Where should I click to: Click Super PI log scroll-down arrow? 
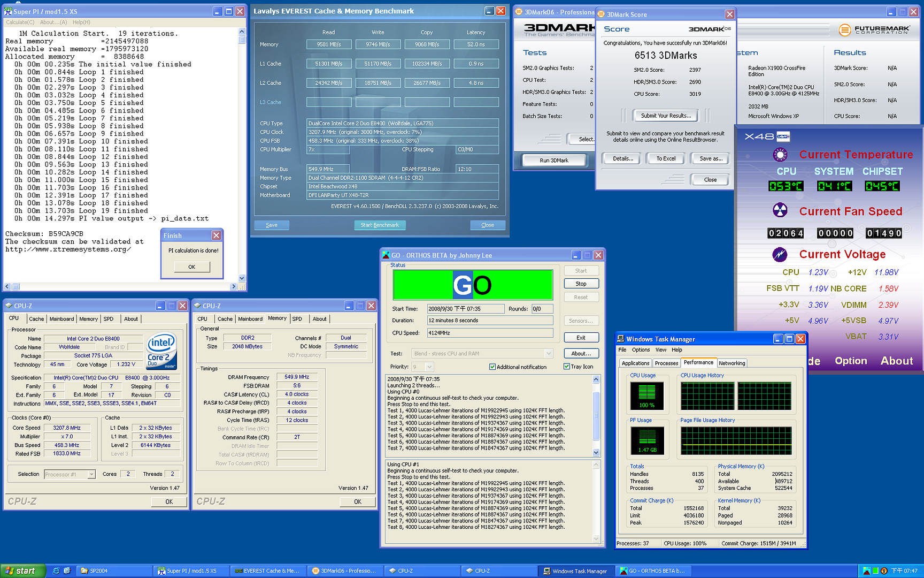point(242,278)
